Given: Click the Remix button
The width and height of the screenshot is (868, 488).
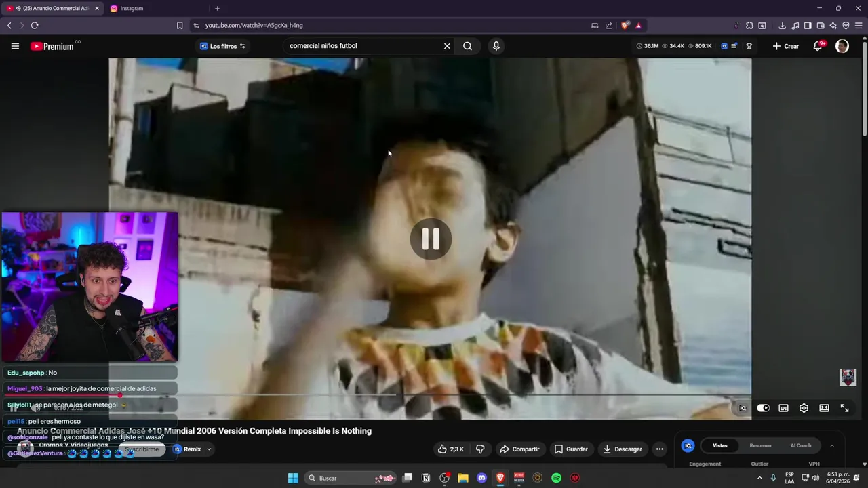Looking at the screenshot, I should pos(187,449).
